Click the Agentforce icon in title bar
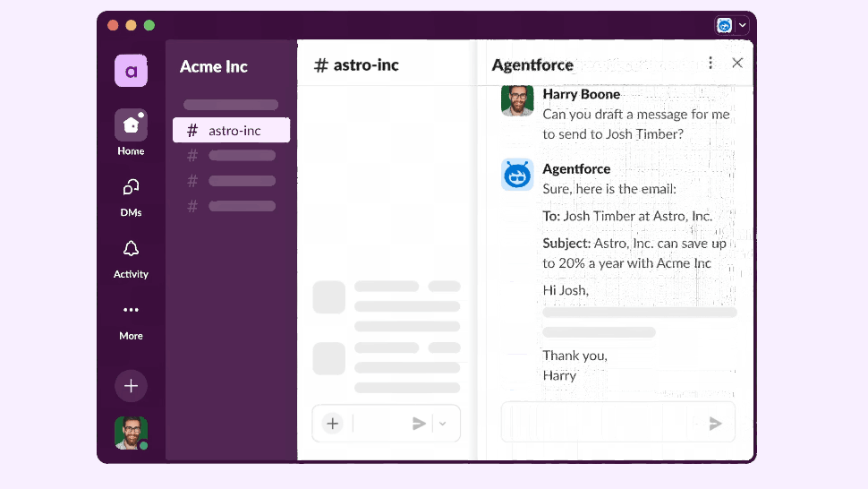Screen dimensions: 868x489 (724, 25)
